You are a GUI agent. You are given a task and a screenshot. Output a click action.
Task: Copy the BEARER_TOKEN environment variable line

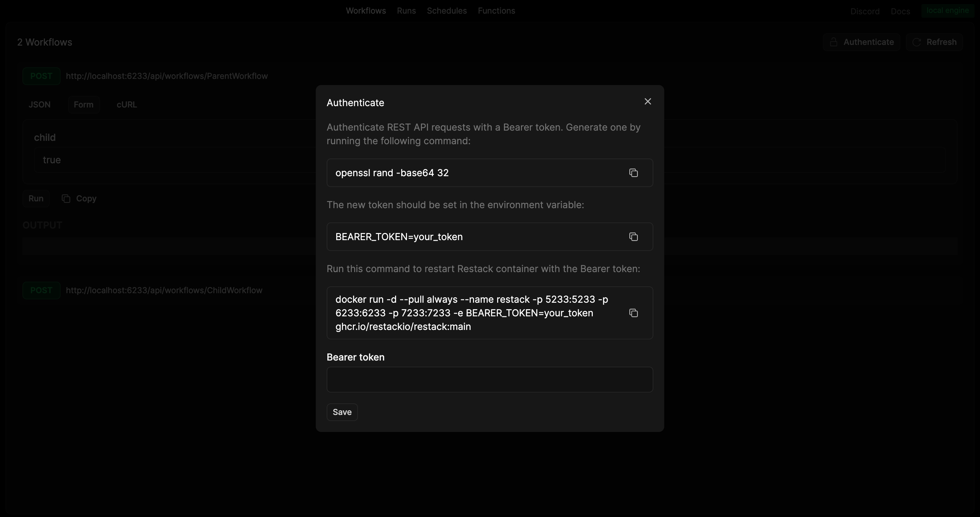click(x=633, y=237)
